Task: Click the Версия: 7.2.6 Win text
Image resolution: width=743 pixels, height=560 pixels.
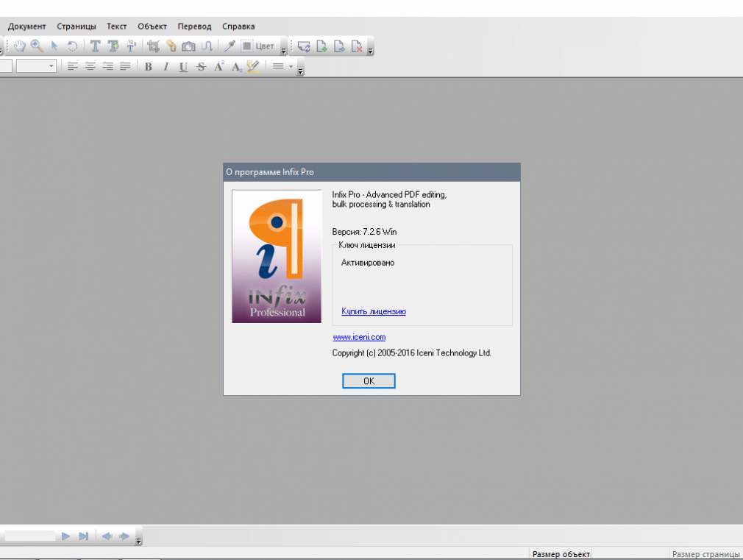Action: pyautogui.click(x=364, y=232)
